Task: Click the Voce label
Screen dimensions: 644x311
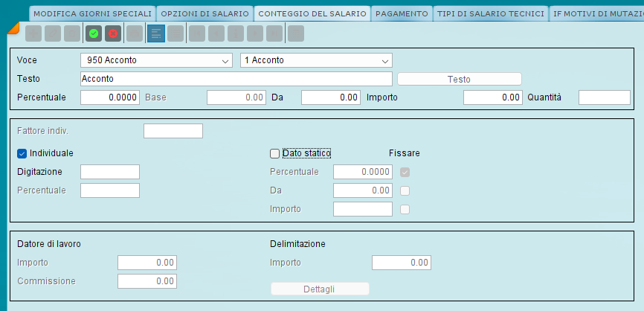Action: pos(27,60)
